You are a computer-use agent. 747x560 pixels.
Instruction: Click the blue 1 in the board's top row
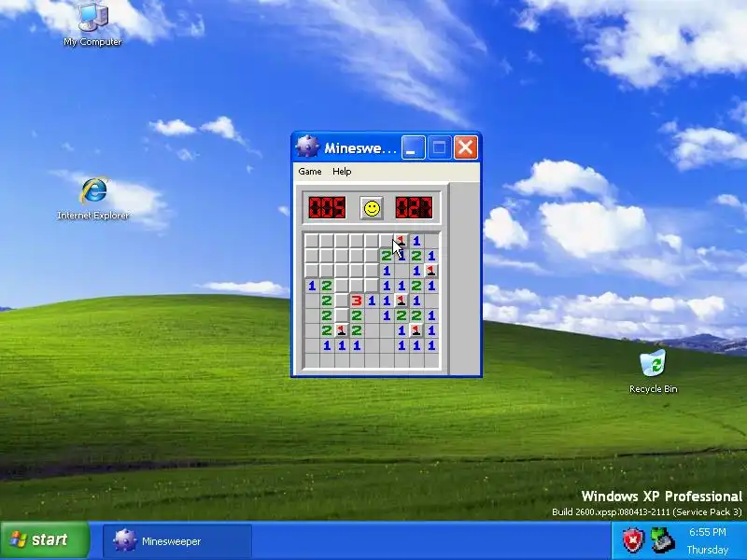[x=416, y=241]
